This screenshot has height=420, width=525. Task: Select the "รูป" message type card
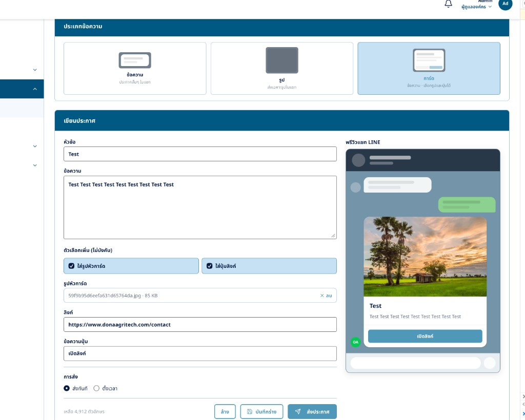coord(282,68)
